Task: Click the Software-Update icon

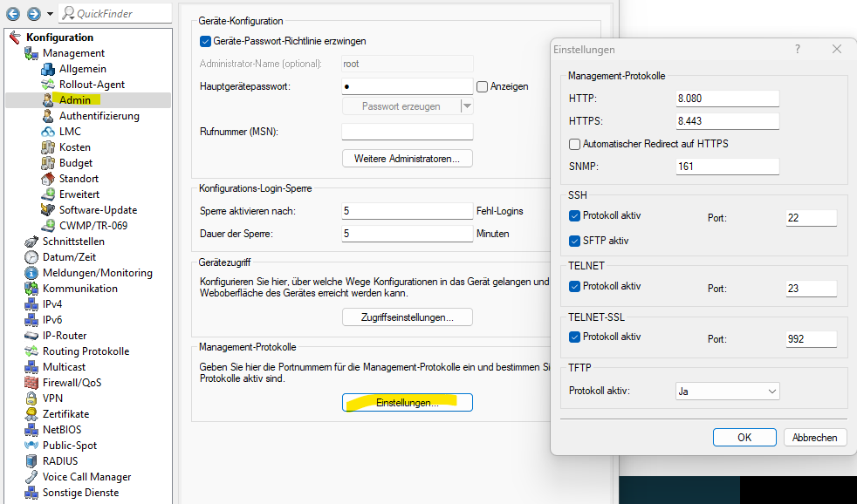Action: [x=48, y=209]
